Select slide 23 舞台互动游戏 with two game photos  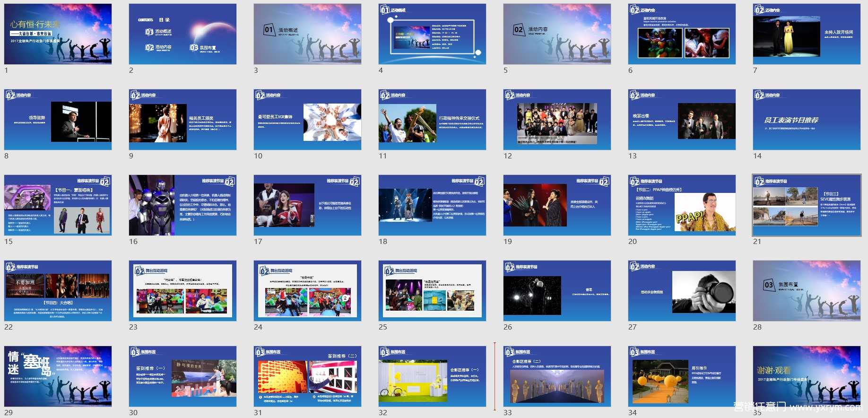click(x=183, y=291)
